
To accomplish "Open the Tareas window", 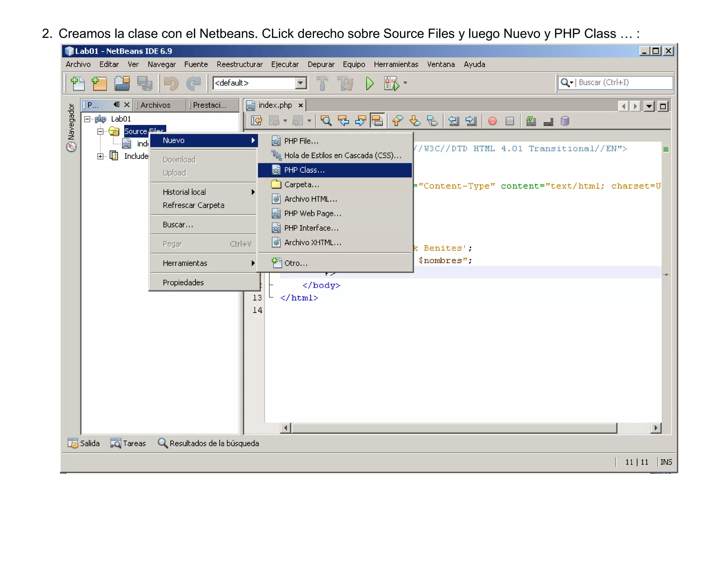I will [x=128, y=443].
